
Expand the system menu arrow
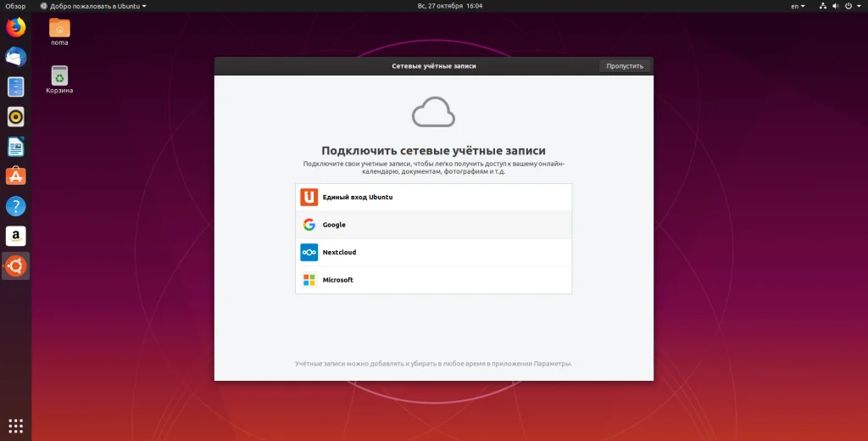860,6
